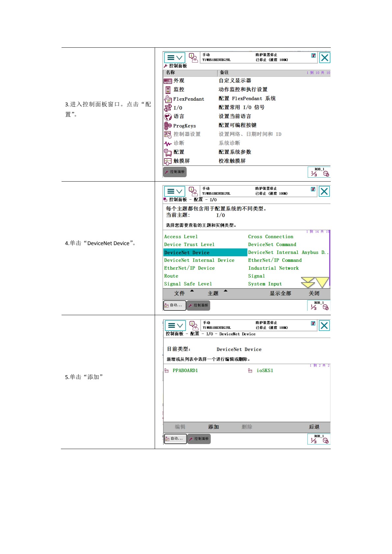This screenshot has width=392, height=554.
Task: Select Signal Safe Level type
Action: [x=188, y=284]
